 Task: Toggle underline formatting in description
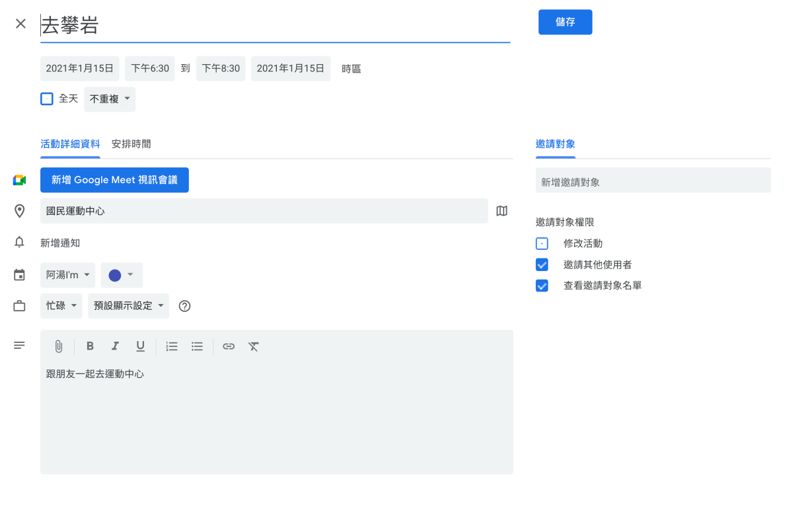pyautogui.click(x=140, y=346)
